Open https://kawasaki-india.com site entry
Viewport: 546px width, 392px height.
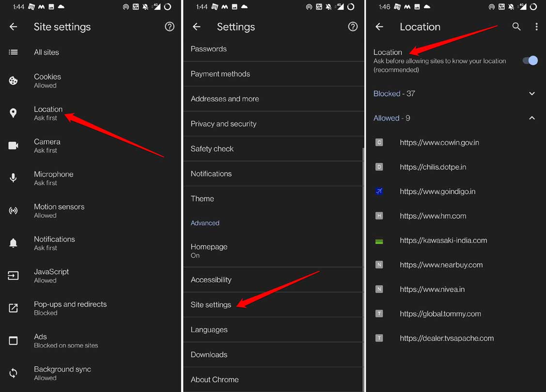coord(456,241)
